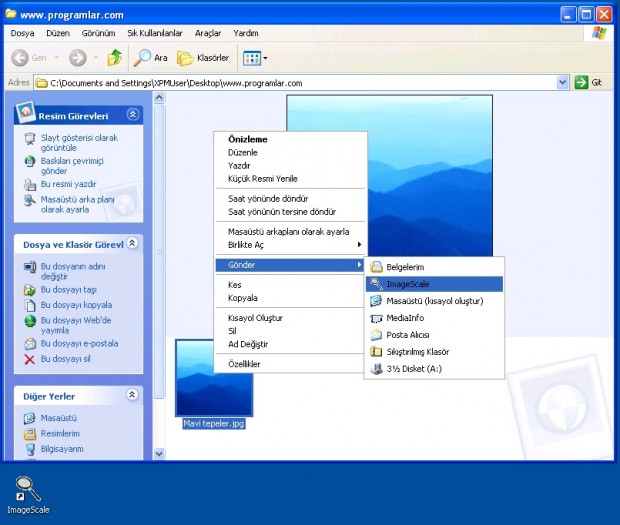Click icon beside Bu dosyayı kopyala

point(30,305)
